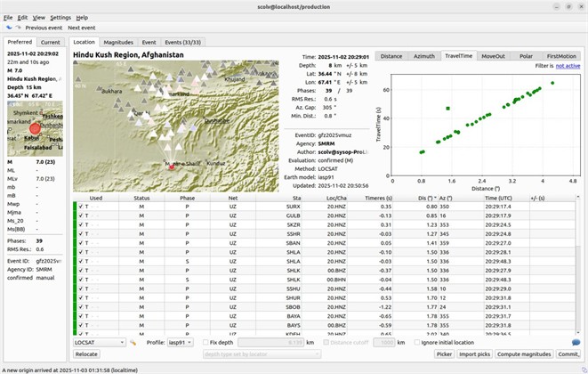Switch to the Events (33/33) tab
The height and width of the screenshot is (374, 588).
pyautogui.click(x=183, y=43)
